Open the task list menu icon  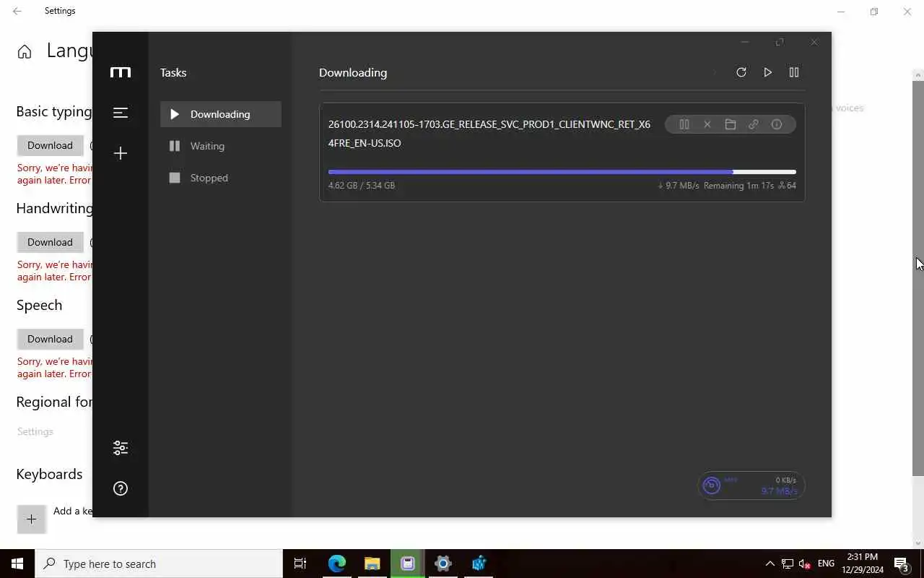(121, 113)
